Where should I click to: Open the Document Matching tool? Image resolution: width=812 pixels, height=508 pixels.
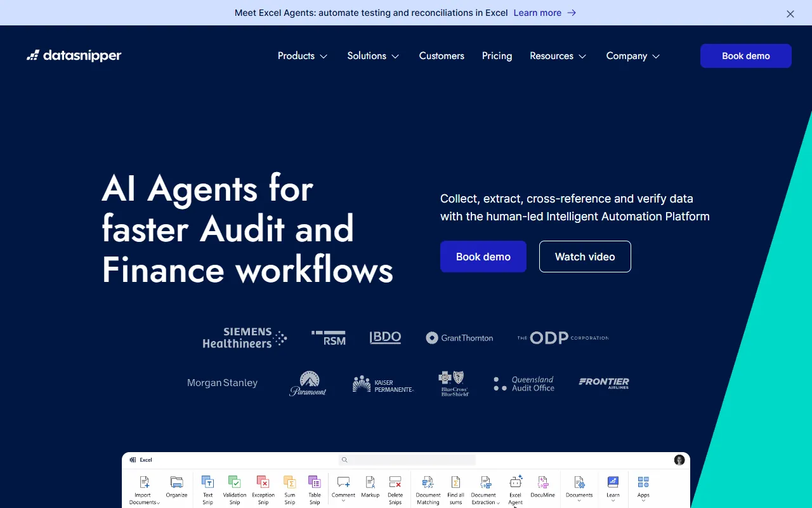tap(428, 483)
